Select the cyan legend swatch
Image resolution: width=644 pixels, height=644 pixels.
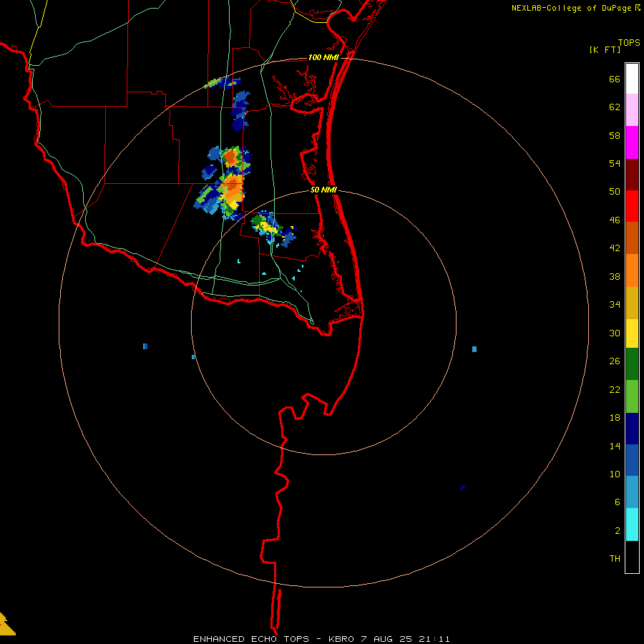point(632,525)
